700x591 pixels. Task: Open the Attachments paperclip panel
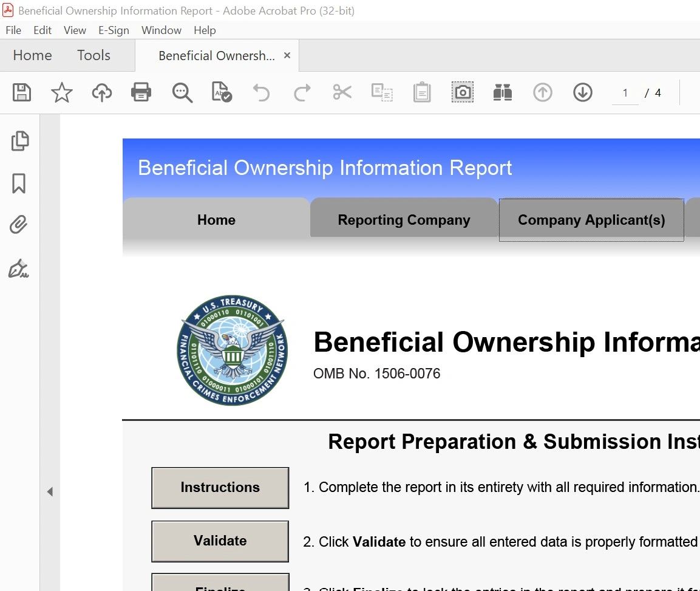coord(19,225)
